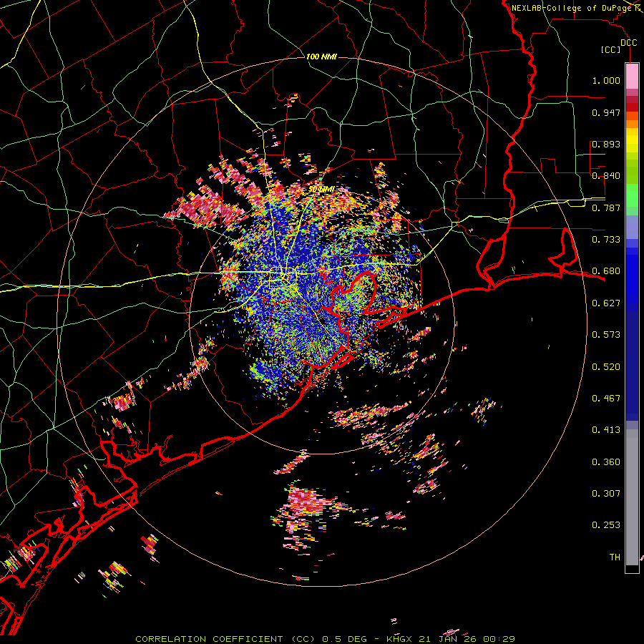
Task: Click the 100 NMI range ring label
Action: pyautogui.click(x=321, y=57)
